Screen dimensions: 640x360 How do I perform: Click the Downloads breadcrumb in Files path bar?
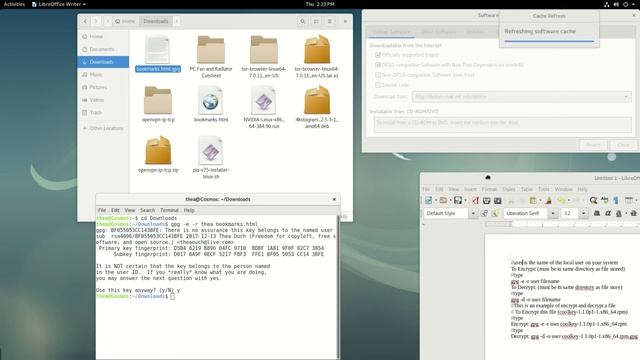(156, 21)
